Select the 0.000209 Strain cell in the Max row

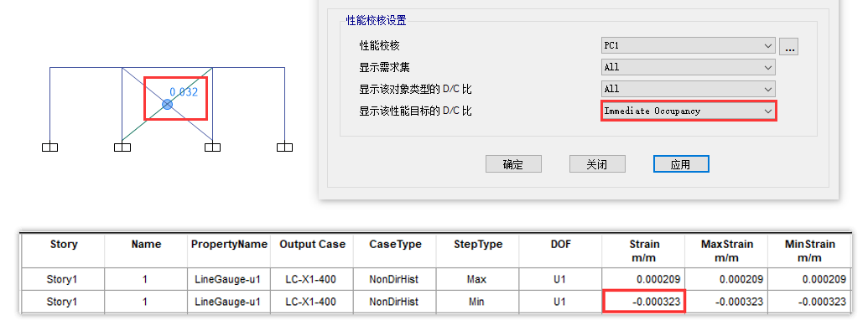pos(644,280)
